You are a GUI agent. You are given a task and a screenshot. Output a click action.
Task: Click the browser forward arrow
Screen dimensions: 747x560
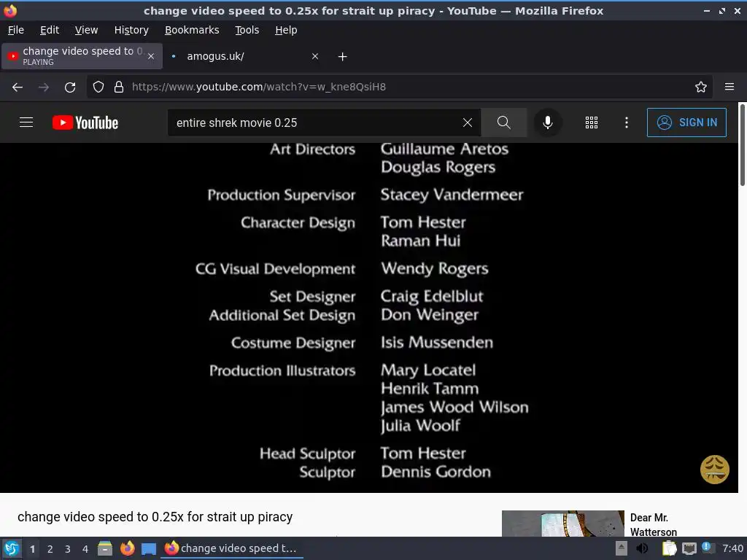(x=44, y=87)
